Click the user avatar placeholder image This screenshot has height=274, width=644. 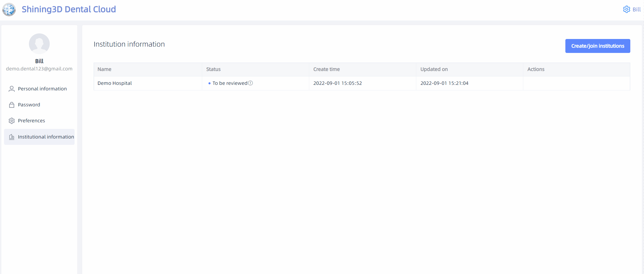click(39, 44)
